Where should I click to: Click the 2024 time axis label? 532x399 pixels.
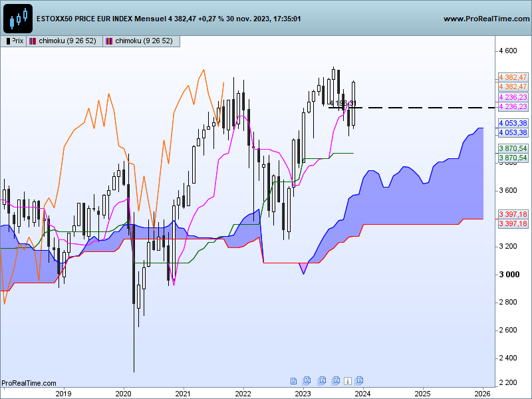(362, 394)
